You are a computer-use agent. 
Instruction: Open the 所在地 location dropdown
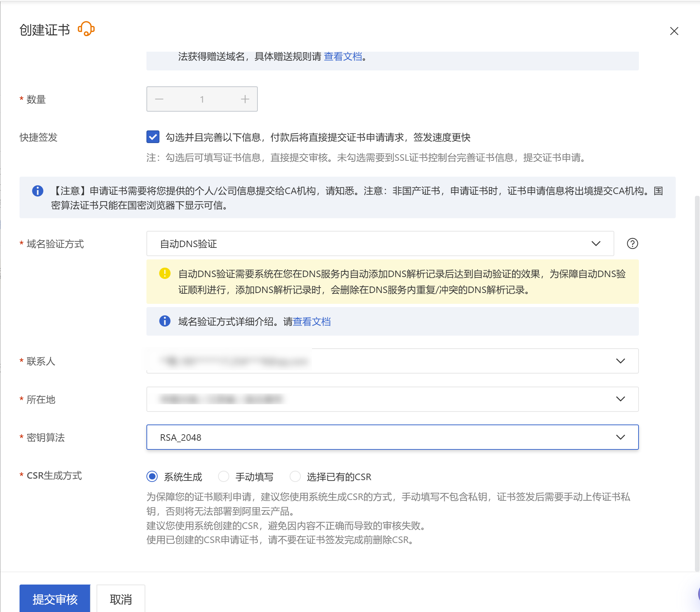point(392,399)
